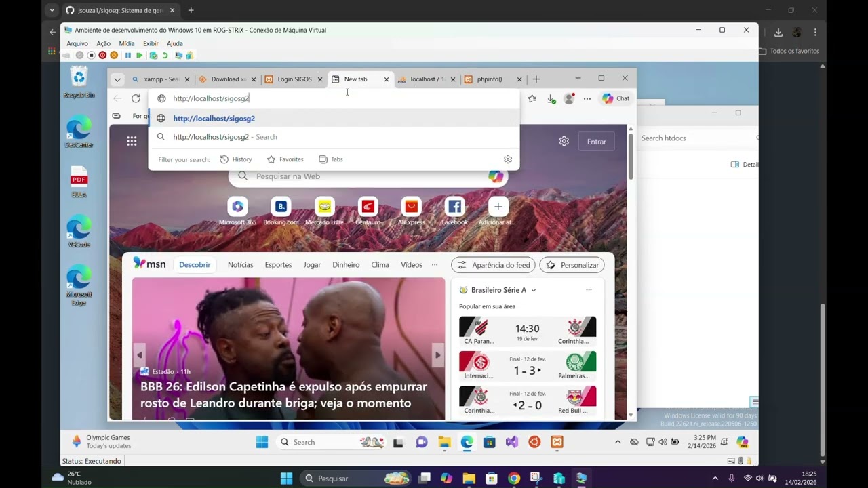The width and height of the screenshot is (868, 488).
Task: Click the Personalizar button
Action: (x=572, y=265)
